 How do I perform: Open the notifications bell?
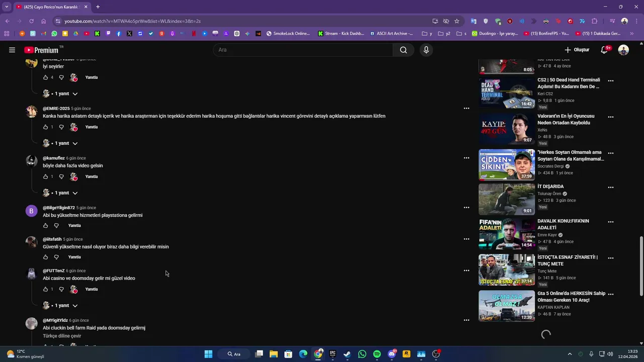click(x=605, y=50)
